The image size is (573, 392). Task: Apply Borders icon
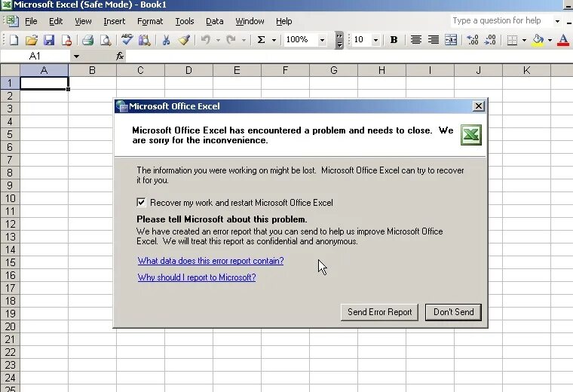tap(512, 40)
